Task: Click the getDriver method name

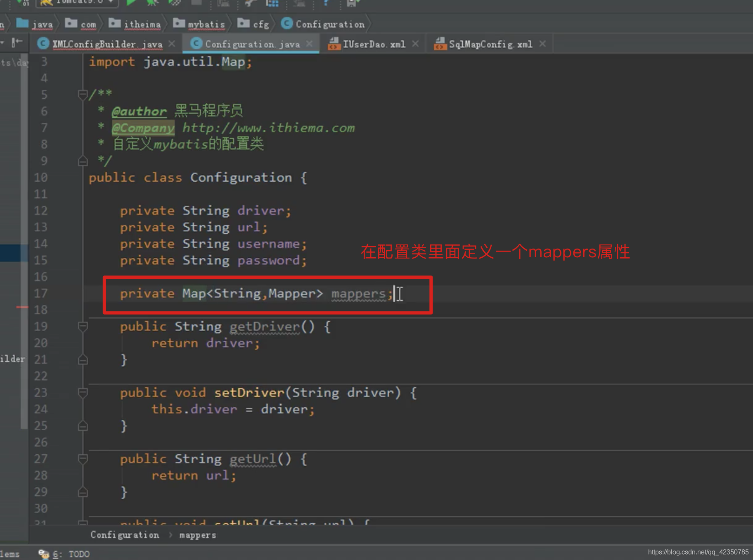Action: 265,327
